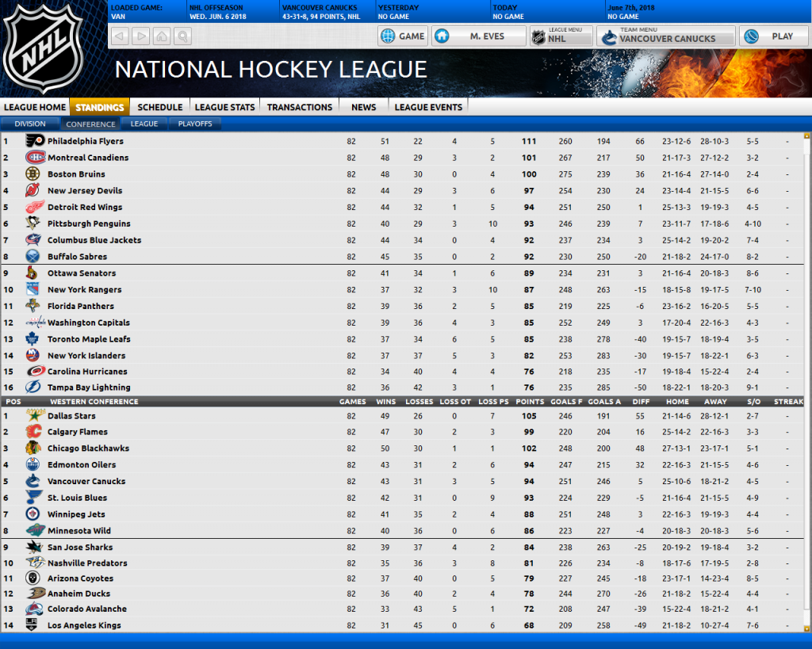Click St. Louis Blues logo
This screenshot has height=649, width=812.
[33, 498]
